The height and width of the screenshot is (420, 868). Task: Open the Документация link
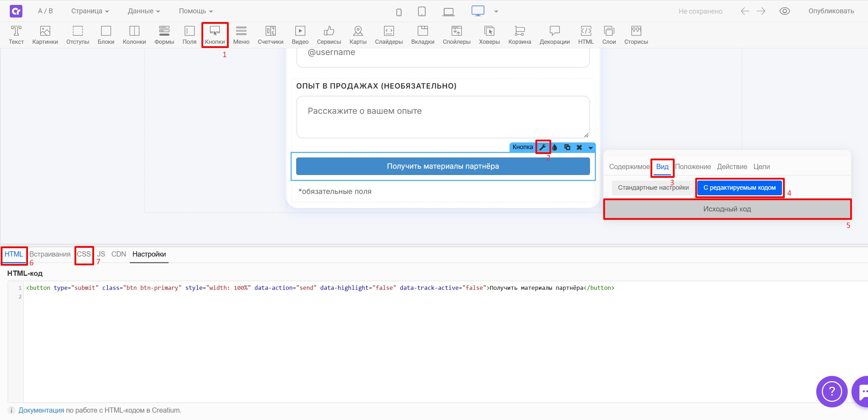pyautogui.click(x=41, y=410)
